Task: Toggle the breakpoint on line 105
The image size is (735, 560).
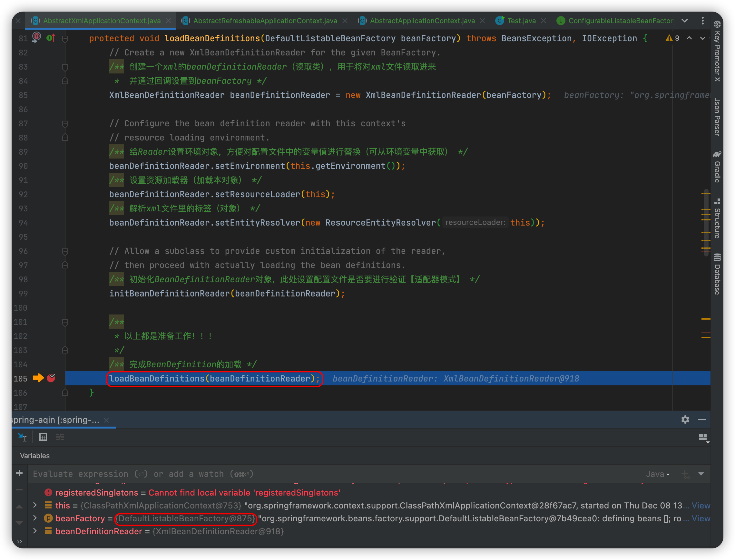Action: 51,378
